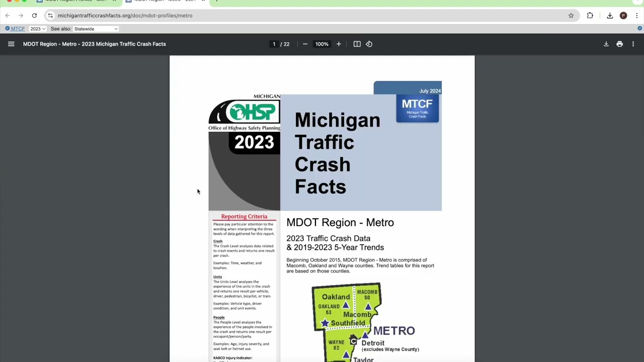The height and width of the screenshot is (362, 644).
Task: Zoom out the PDF with minus button
Action: click(x=305, y=44)
